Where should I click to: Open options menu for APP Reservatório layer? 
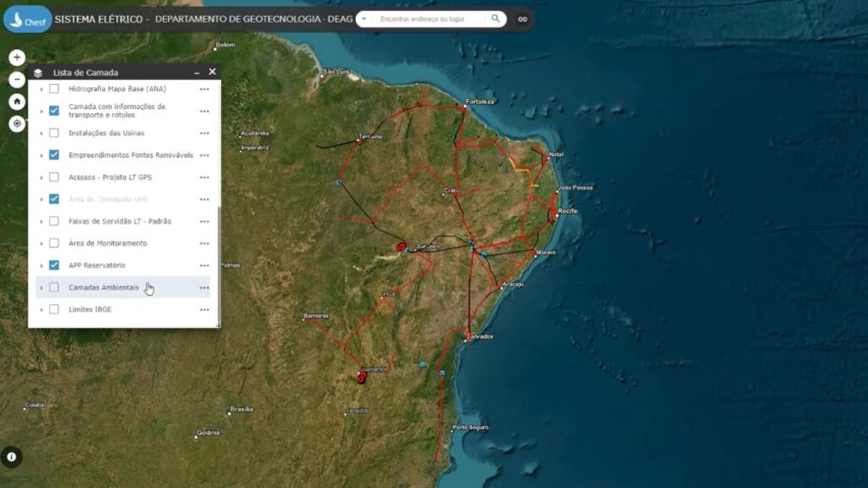[x=204, y=265]
